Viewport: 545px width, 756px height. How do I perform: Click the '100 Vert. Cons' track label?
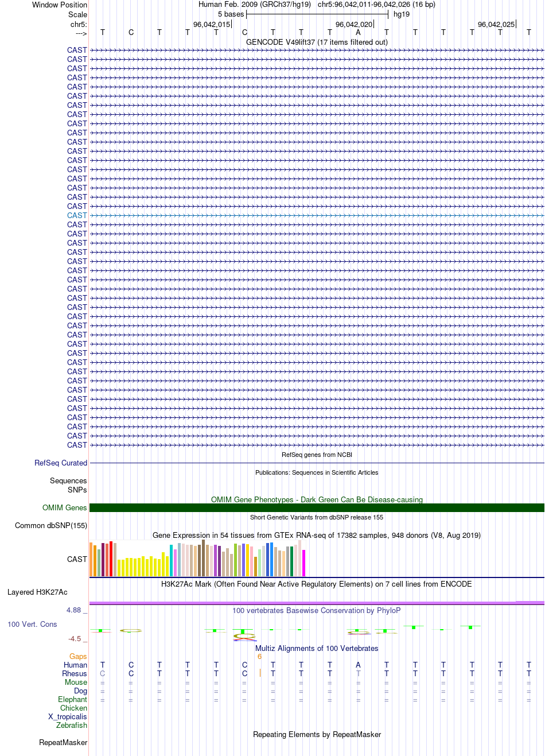point(32,625)
